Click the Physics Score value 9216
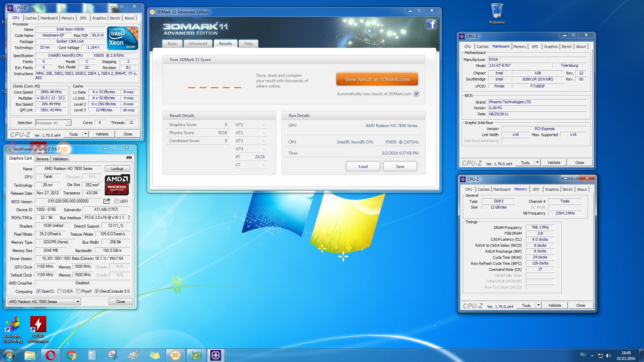Image resolution: width=644 pixels, height=362 pixels. coord(222,133)
